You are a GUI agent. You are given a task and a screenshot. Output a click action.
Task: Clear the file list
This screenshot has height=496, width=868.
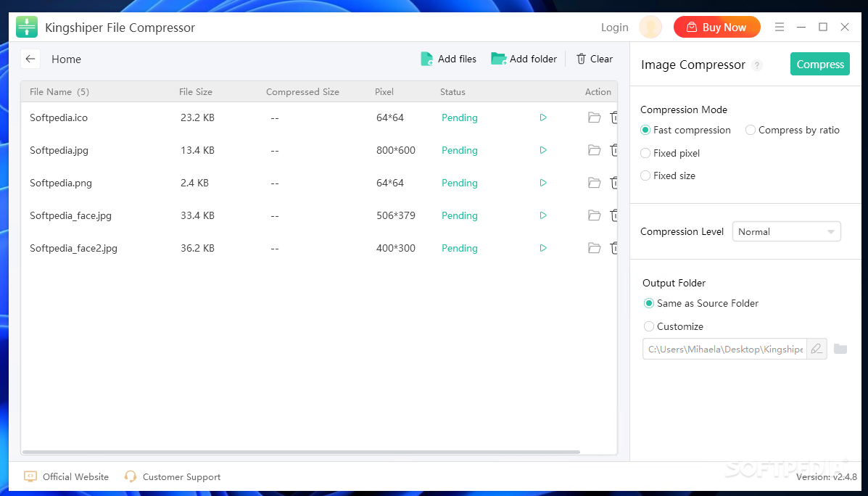595,59
